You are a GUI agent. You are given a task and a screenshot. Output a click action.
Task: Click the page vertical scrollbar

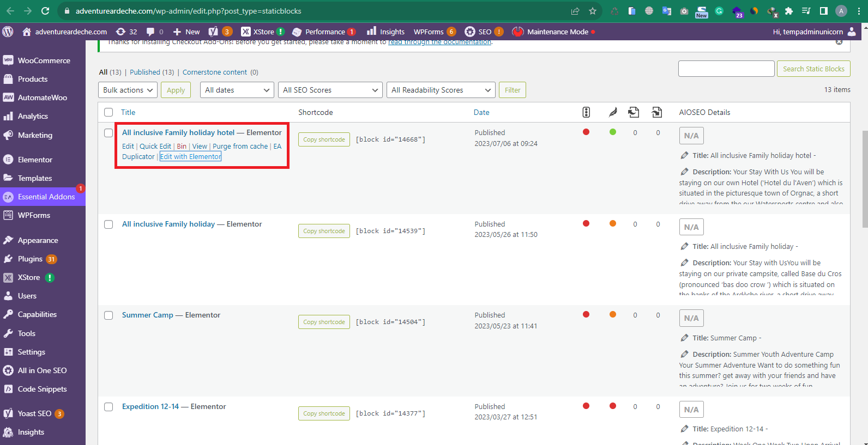[x=864, y=180]
